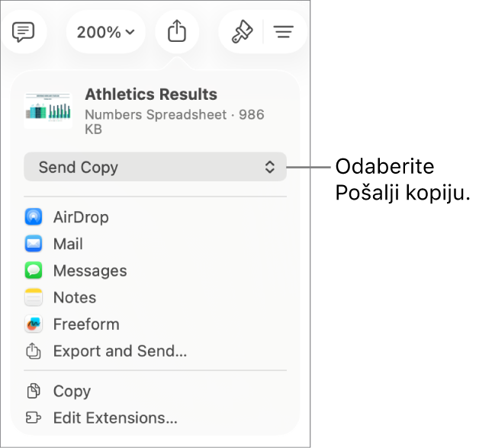Select the AirDrop label text
The image size is (479, 448).
point(81,217)
